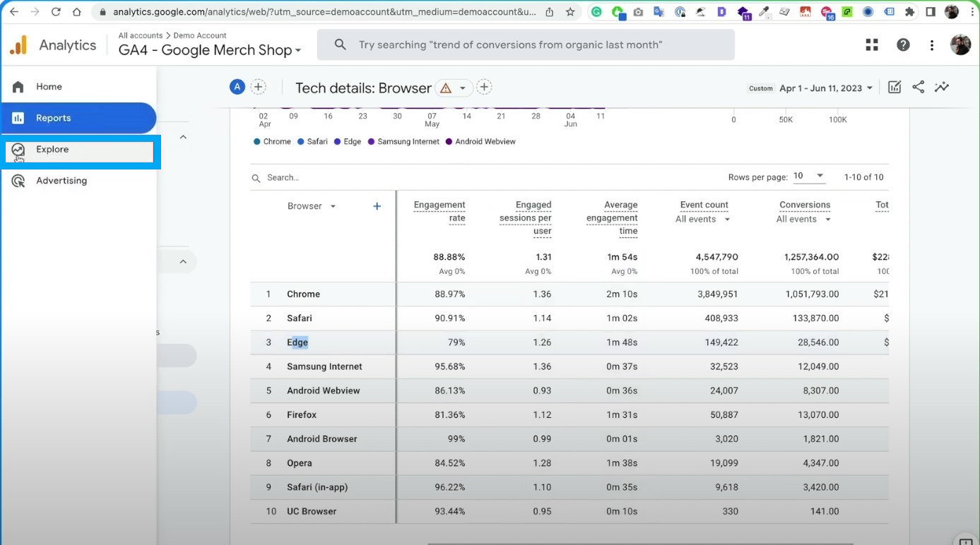Click the Chrome legend color dot

click(x=257, y=142)
